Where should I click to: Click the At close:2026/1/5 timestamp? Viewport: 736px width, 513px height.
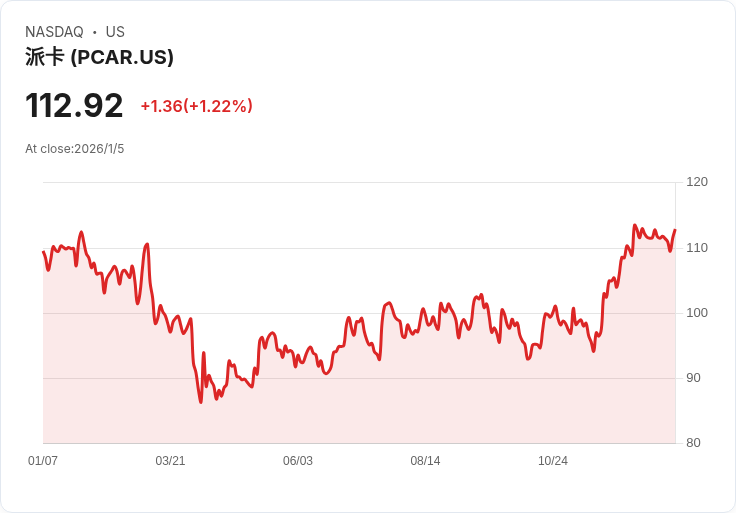point(75,149)
